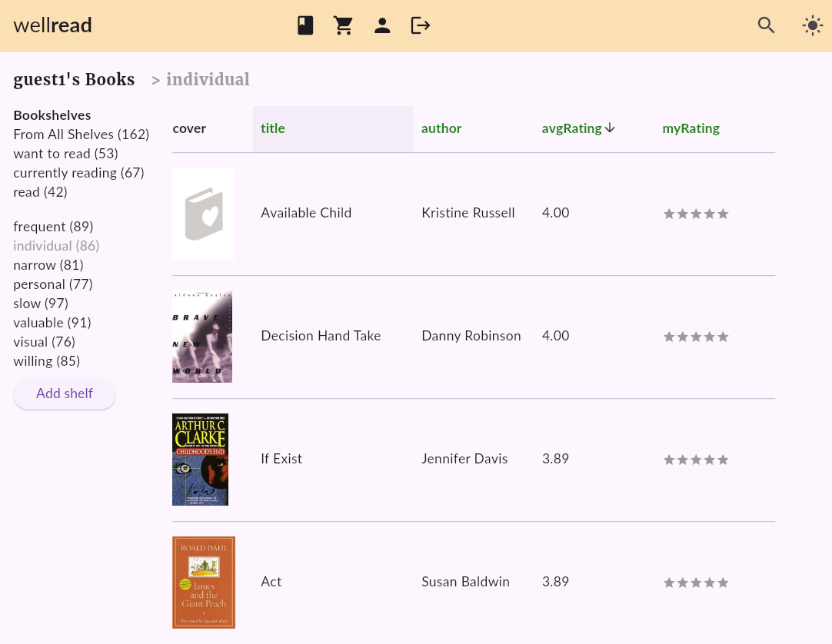Click the Childhood's End cover thumbnail
Viewport: 832px width, 644px height.
point(200,460)
